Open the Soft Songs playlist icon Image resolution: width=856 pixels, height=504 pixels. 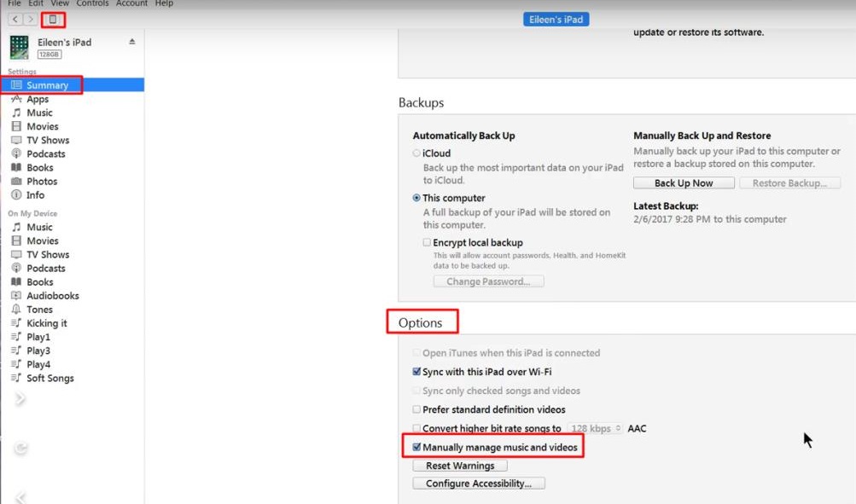click(x=16, y=378)
